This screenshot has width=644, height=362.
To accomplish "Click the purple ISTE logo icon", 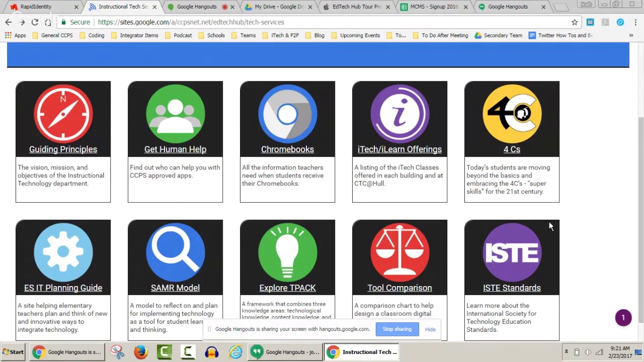I will 512,252.
